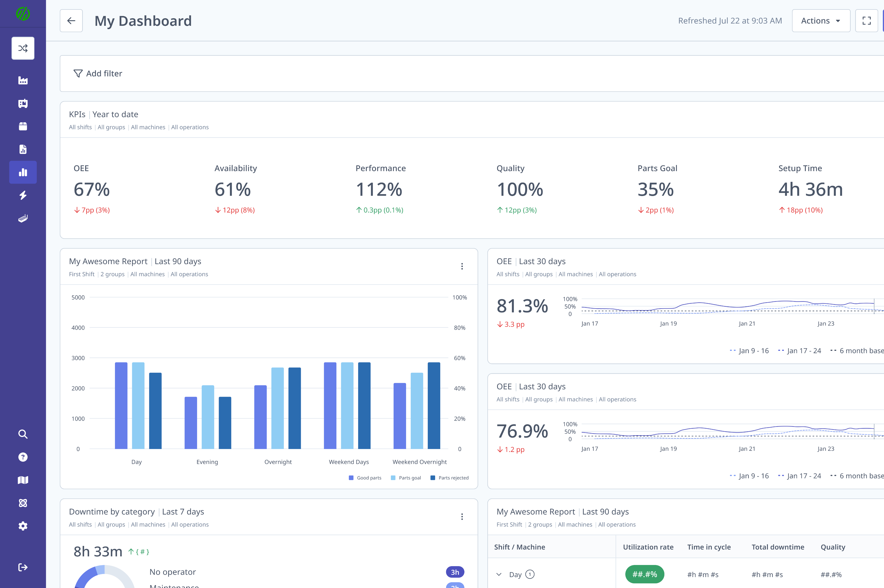Click the green logo icon in sidebar
Image resolution: width=884 pixels, height=588 pixels.
[x=23, y=14]
